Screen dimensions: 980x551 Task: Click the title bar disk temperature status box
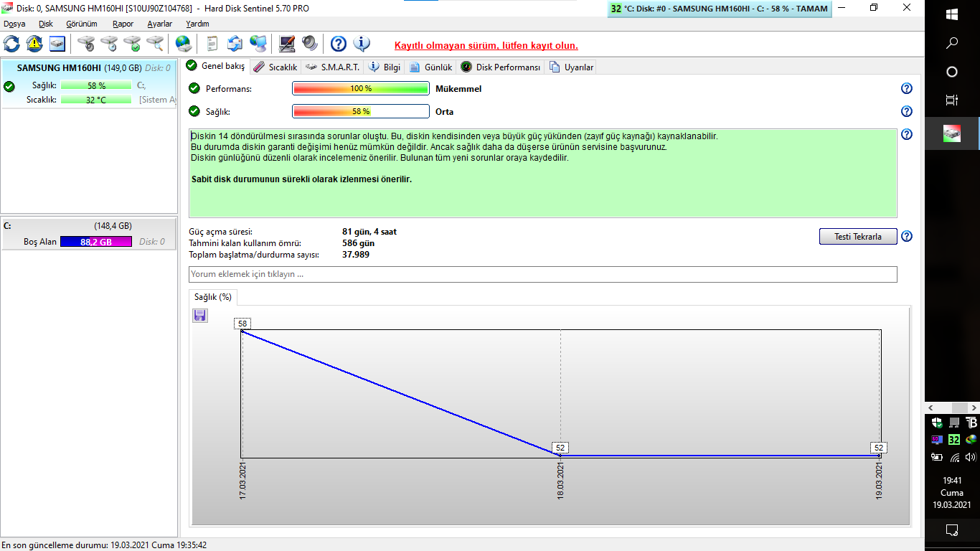720,9
